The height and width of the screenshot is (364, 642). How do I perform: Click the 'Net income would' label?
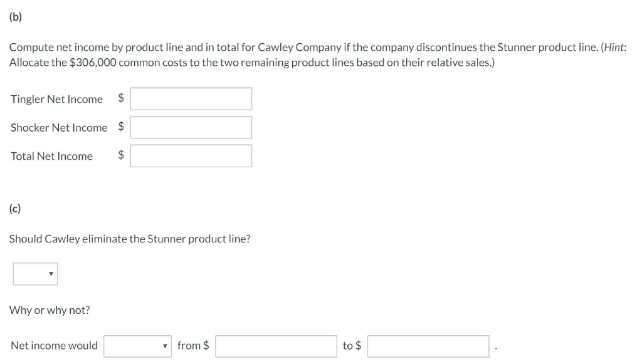click(54, 346)
